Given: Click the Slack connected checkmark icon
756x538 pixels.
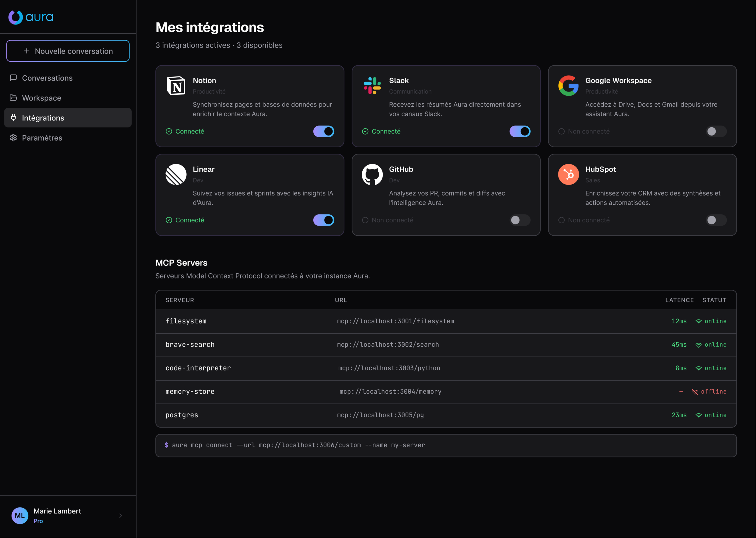Looking at the screenshot, I should pyautogui.click(x=365, y=131).
